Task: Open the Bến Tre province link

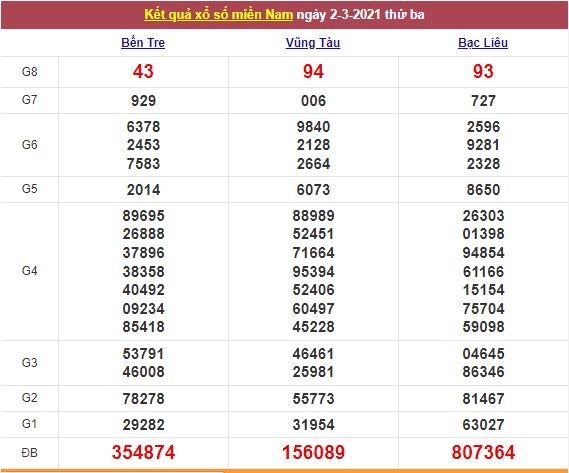Action: (143, 43)
